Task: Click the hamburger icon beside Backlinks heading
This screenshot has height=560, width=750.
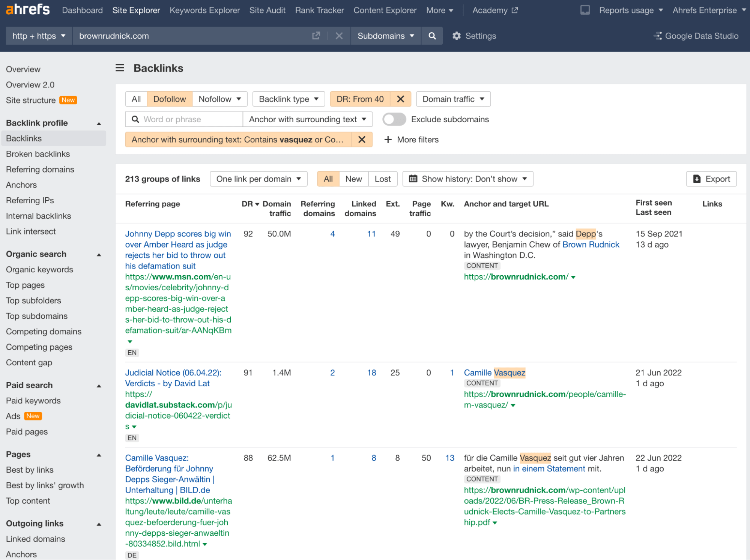Action: click(x=120, y=68)
